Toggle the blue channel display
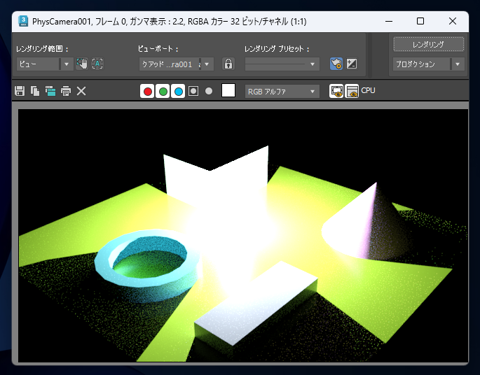The image size is (480, 375). [x=178, y=91]
